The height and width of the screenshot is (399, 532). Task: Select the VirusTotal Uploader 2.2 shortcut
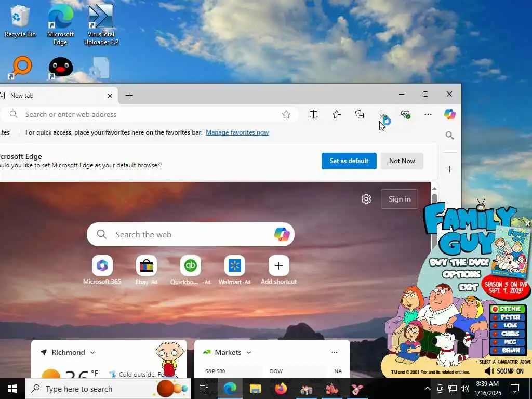(101, 25)
